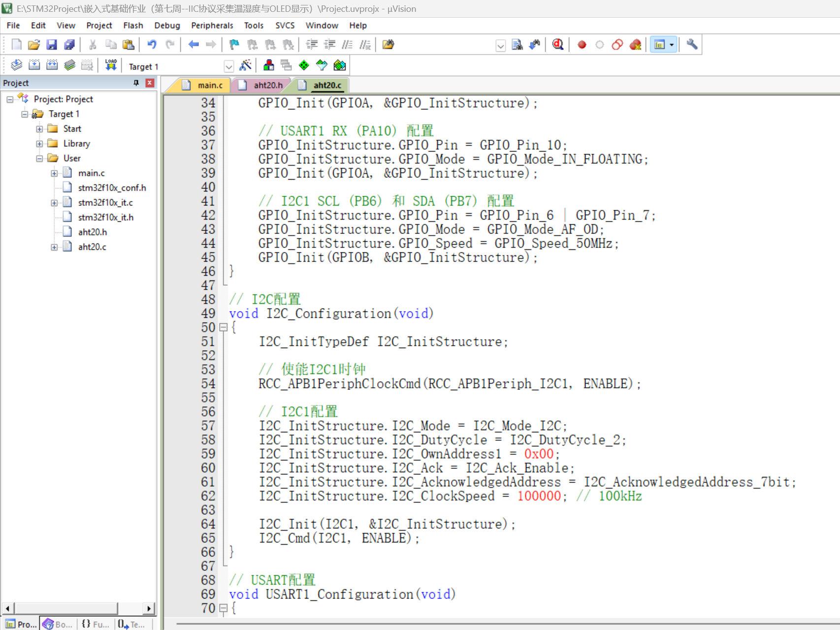840x630 pixels.
Task: Redo the last edit
Action: click(x=170, y=45)
